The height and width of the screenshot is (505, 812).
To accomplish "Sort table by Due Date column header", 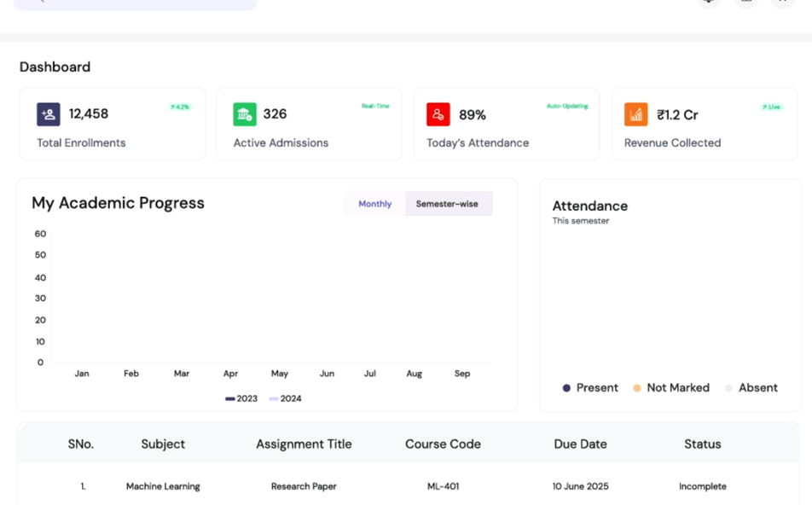I will (580, 444).
